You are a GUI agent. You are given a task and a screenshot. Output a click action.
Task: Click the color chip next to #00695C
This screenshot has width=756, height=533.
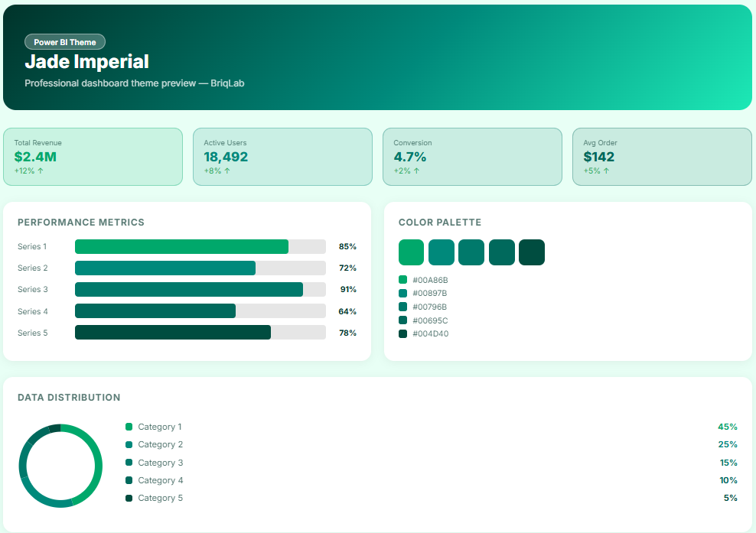(x=403, y=320)
